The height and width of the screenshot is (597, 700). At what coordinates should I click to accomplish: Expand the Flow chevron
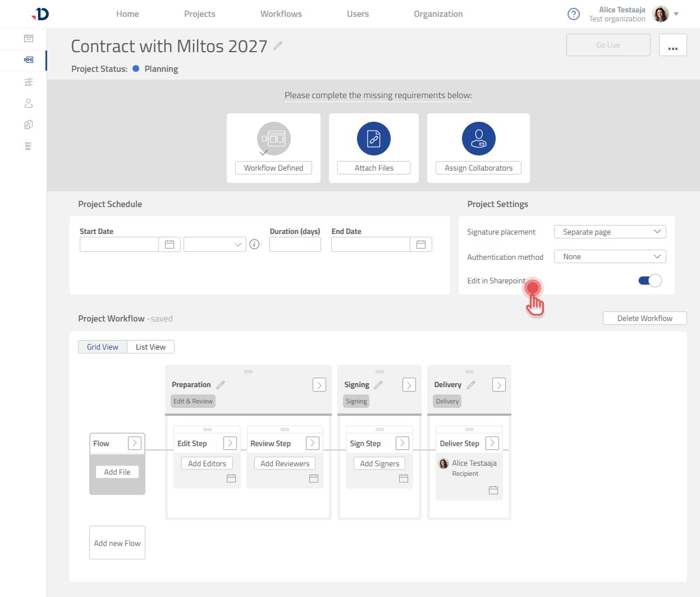[x=135, y=443]
